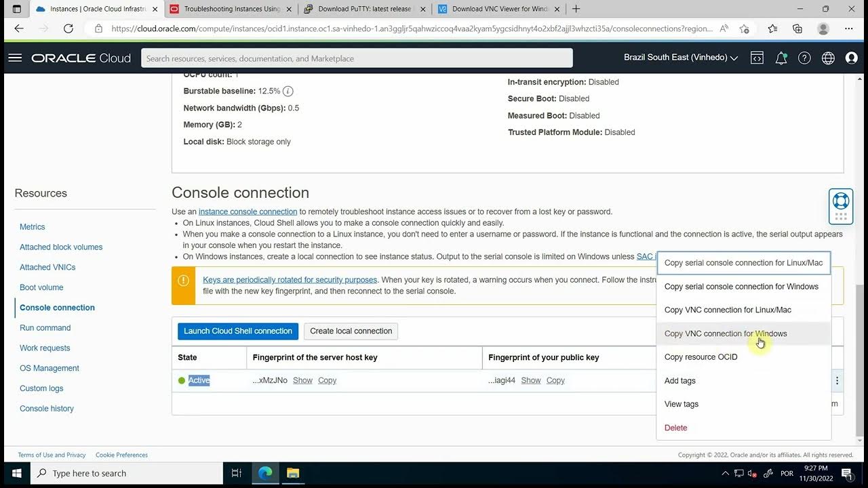Open the announcements bell icon

(x=781, y=58)
